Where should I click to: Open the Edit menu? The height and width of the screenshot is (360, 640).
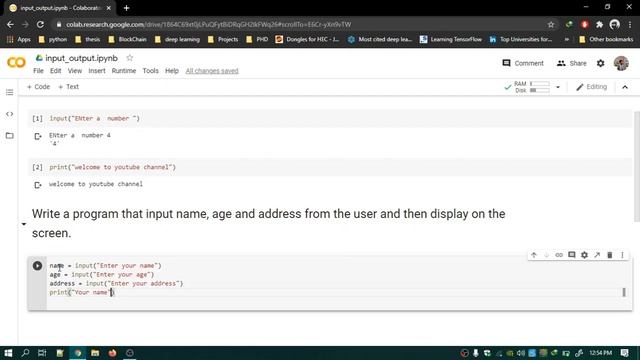click(56, 71)
